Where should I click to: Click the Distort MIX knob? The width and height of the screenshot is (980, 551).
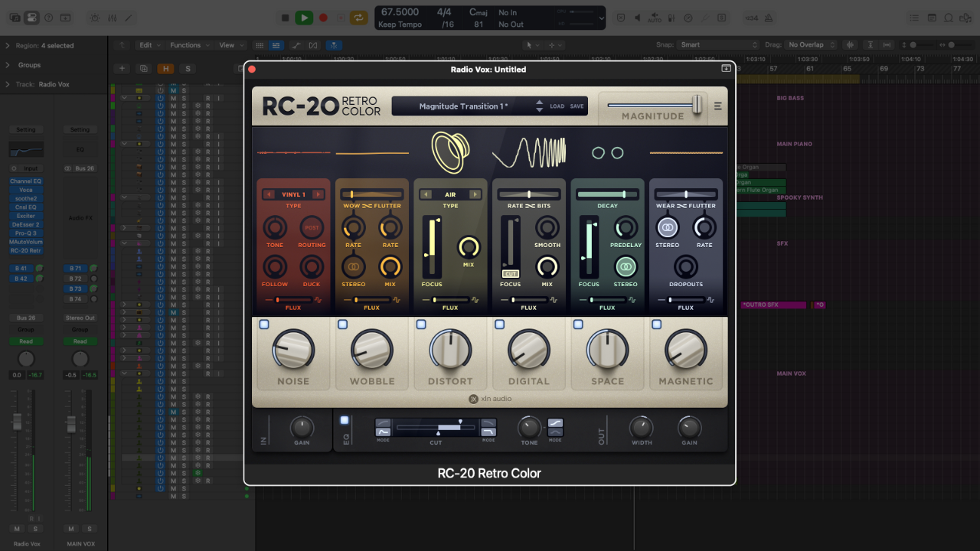(469, 246)
